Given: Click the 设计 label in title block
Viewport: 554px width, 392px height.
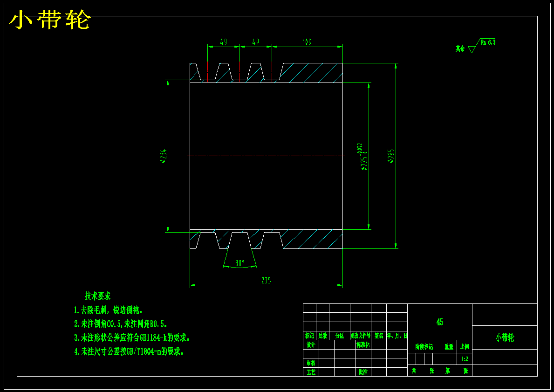Looking at the screenshot, I should (311, 345).
